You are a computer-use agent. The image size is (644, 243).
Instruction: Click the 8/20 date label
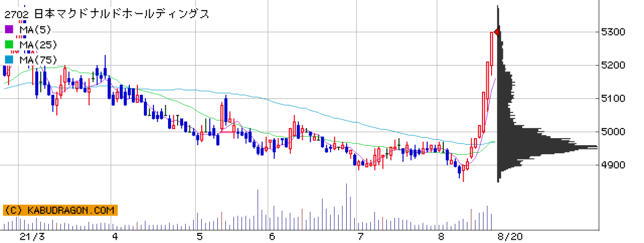(x=509, y=237)
